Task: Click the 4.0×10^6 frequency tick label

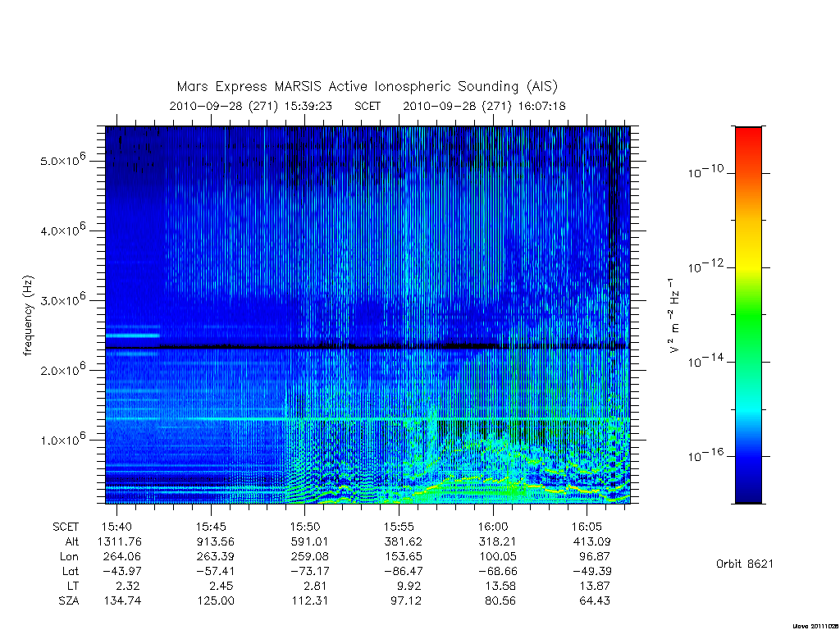Action: (63, 230)
